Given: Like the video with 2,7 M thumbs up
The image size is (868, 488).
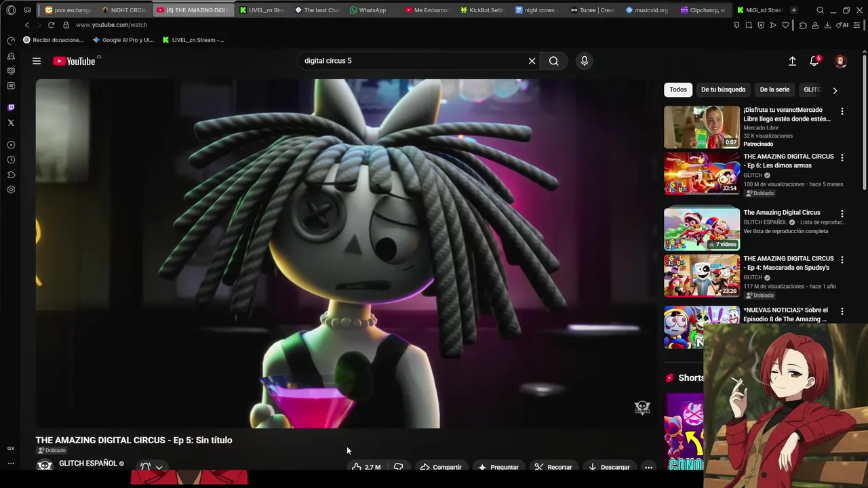Looking at the screenshot, I should tap(366, 467).
